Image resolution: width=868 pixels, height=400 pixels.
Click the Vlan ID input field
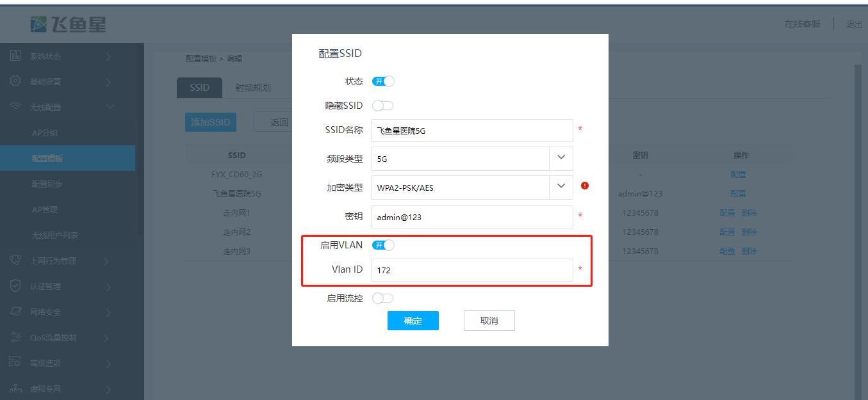click(x=471, y=270)
